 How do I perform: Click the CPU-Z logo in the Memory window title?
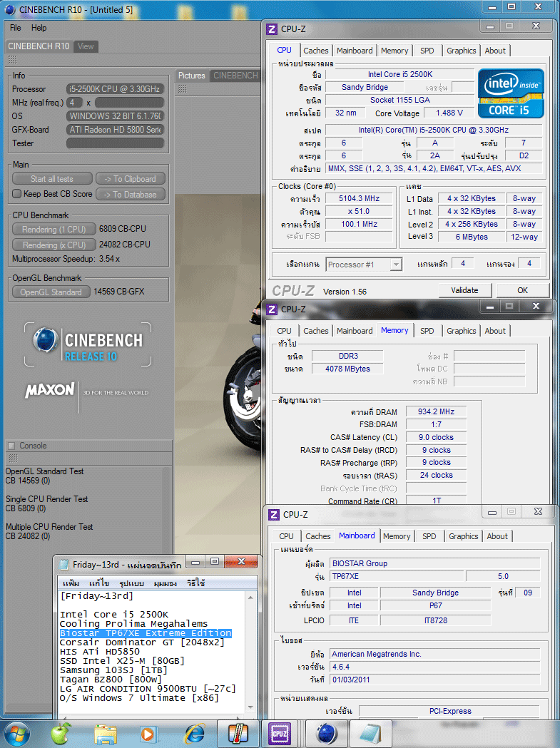click(272, 309)
